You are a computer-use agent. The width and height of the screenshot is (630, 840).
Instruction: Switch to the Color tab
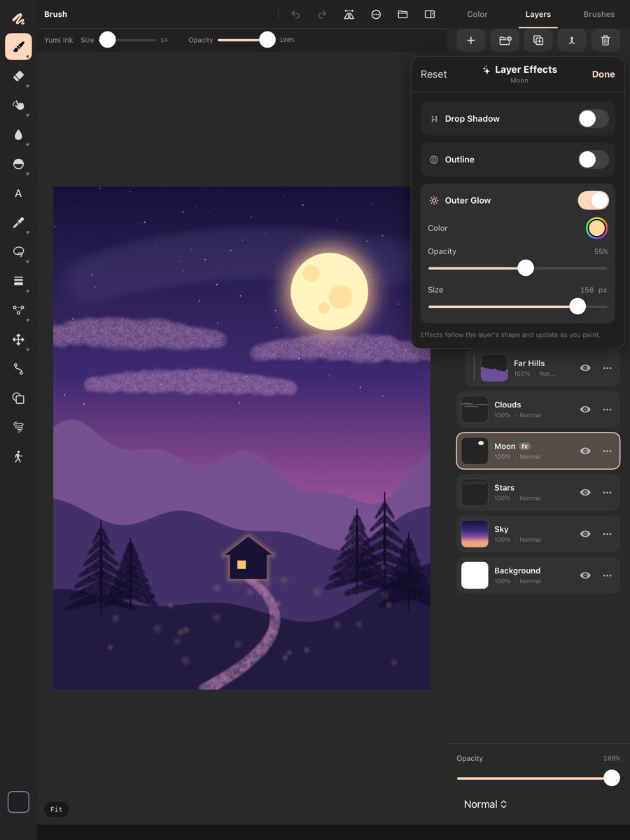(477, 14)
